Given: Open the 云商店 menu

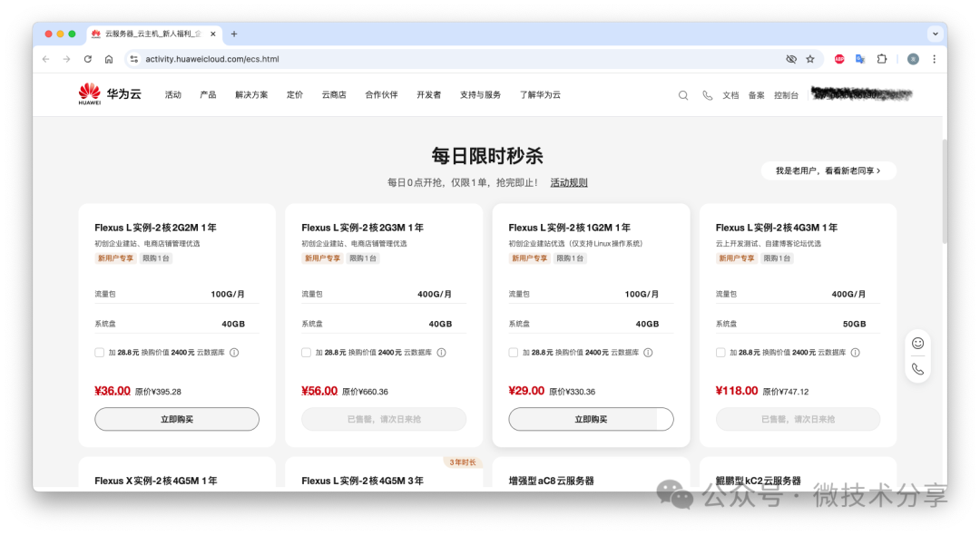Looking at the screenshot, I should coord(334,95).
